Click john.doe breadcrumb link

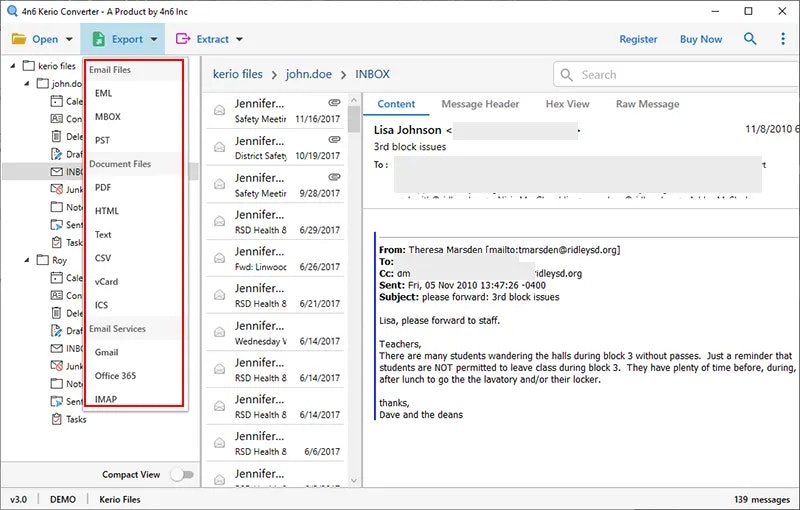click(x=308, y=74)
